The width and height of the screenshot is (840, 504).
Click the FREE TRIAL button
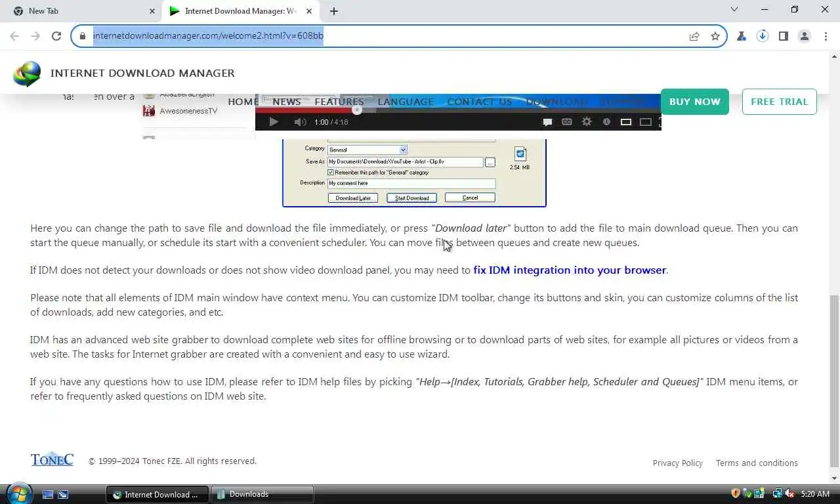(x=780, y=102)
